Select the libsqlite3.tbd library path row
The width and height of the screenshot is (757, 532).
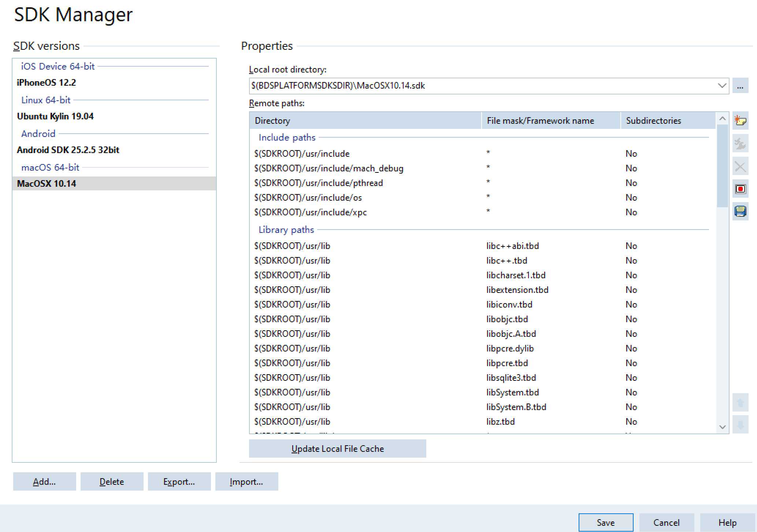pyautogui.click(x=511, y=377)
